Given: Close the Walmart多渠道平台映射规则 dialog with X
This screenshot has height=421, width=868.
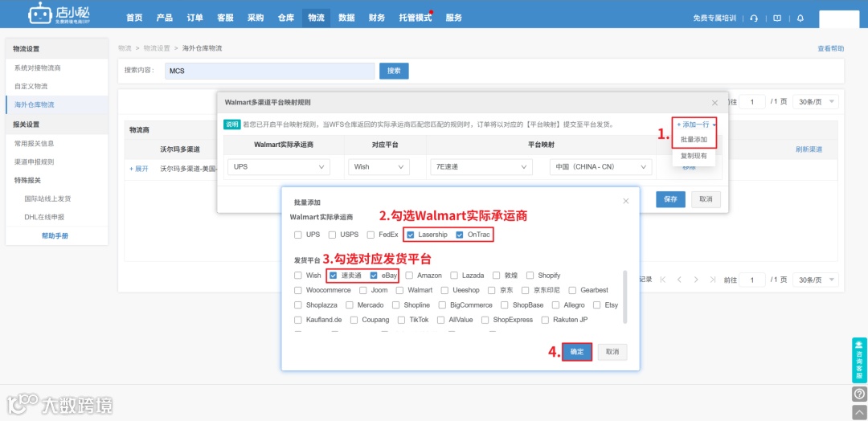Looking at the screenshot, I should (714, 102).
